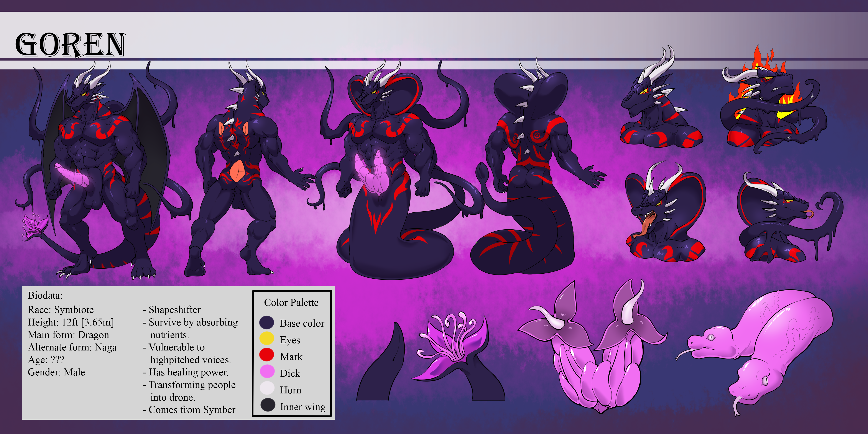The width and height of the screenshot is (868, 434).
Task: Click the 'Mark' palette label
Action: pos(291,357)
